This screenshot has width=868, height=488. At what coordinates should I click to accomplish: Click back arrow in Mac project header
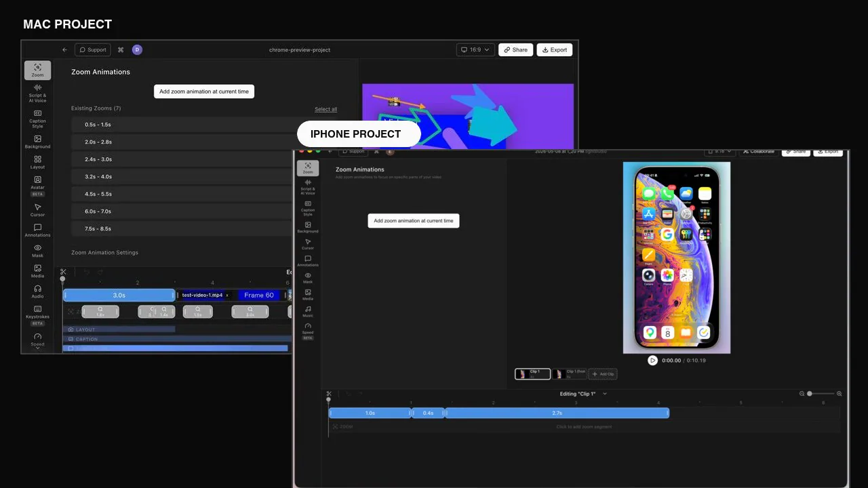point(64,49)
